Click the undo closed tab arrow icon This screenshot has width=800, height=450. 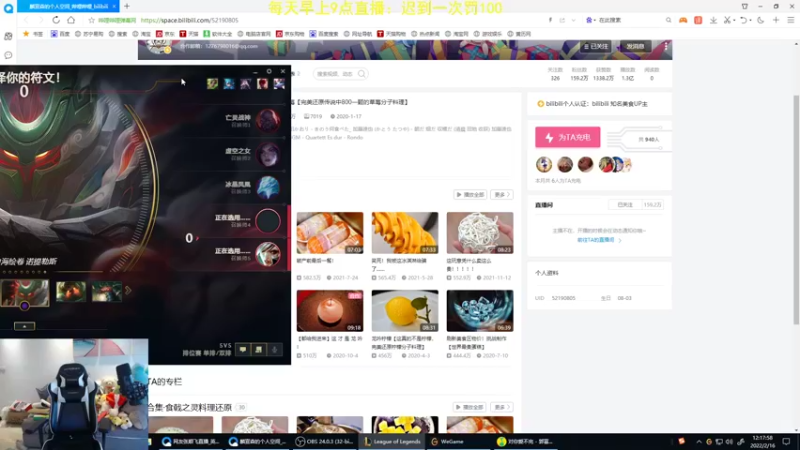tap(743, 20)
